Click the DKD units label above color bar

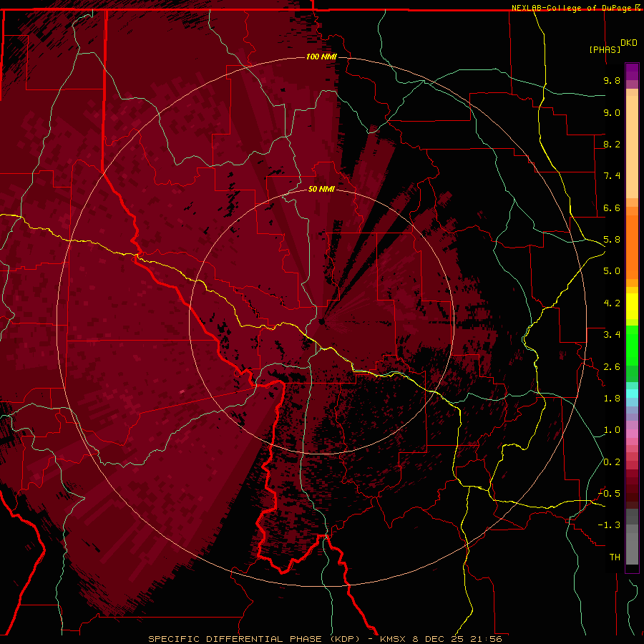coord(629,43)
